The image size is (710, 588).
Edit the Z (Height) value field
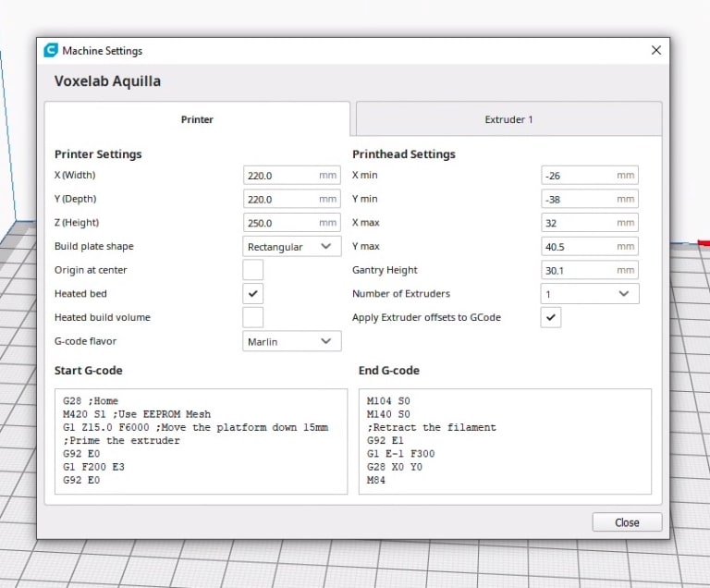point(291,223)
